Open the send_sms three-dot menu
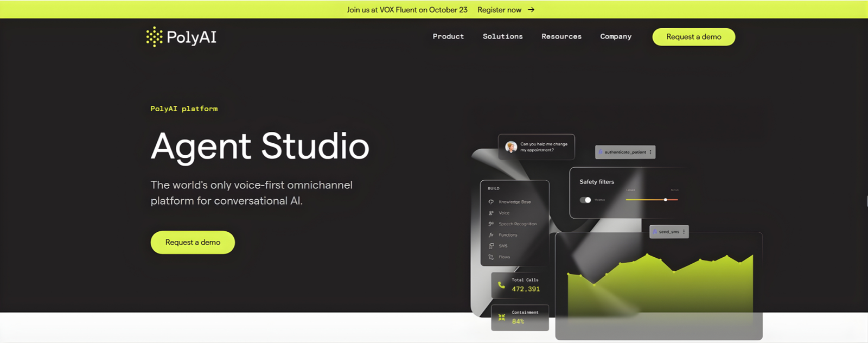The image size is (868, 343). tap(684, 232)
